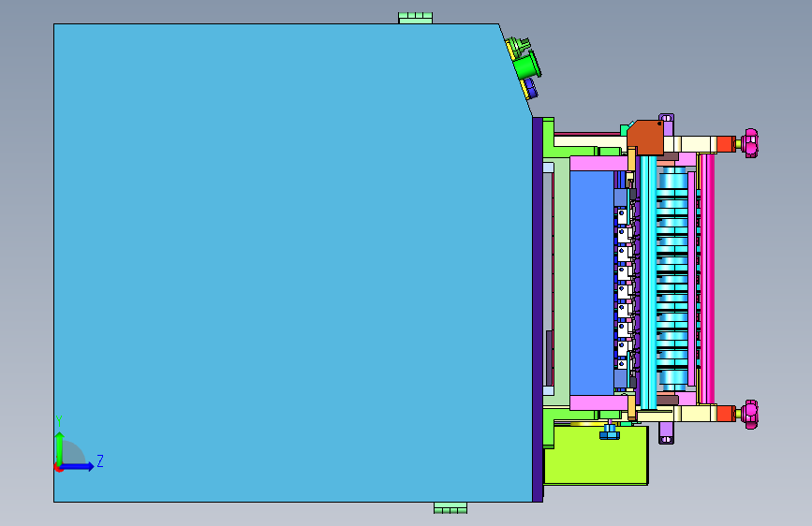The image size is (812, 526).
Task: Click the Z axis label
Action: point(100,460)
